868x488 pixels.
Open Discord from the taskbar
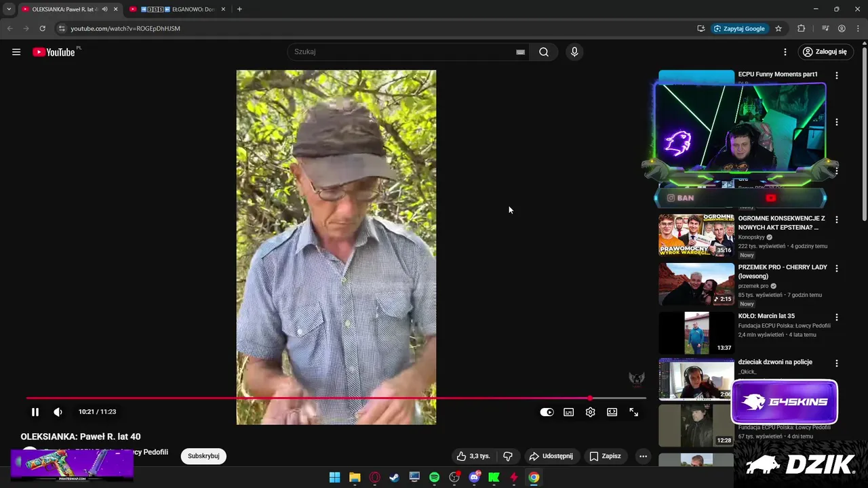[x=475, y=477]
